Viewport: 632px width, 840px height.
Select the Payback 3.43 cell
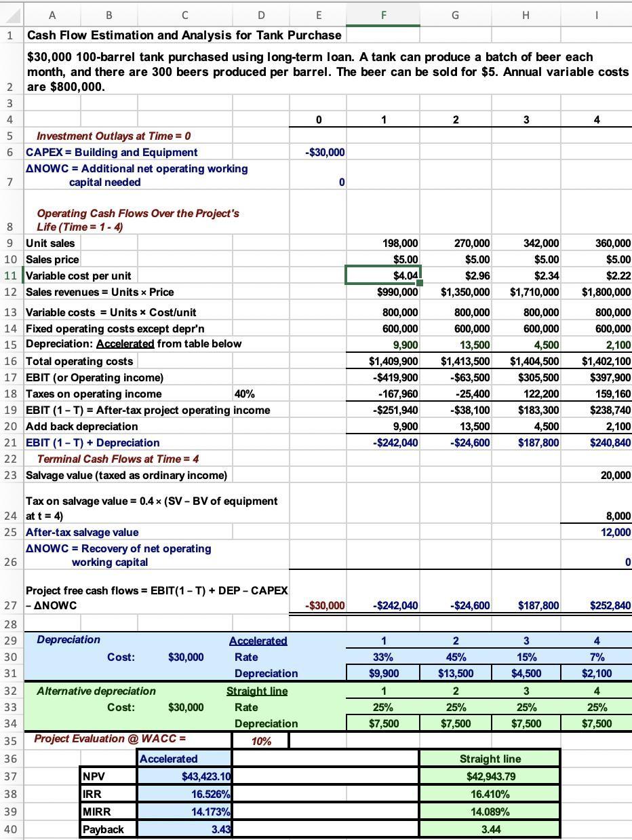pyautogui.click(x=184, y=828)
